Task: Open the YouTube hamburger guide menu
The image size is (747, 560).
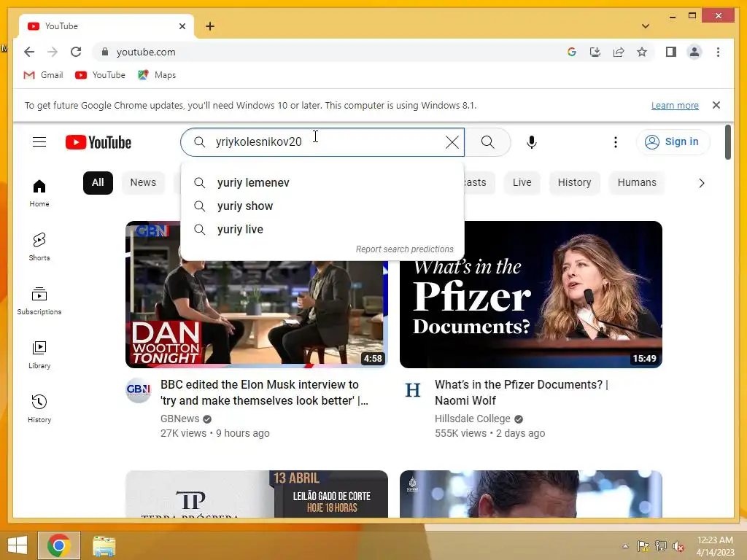Action: [x=39, y=142]
